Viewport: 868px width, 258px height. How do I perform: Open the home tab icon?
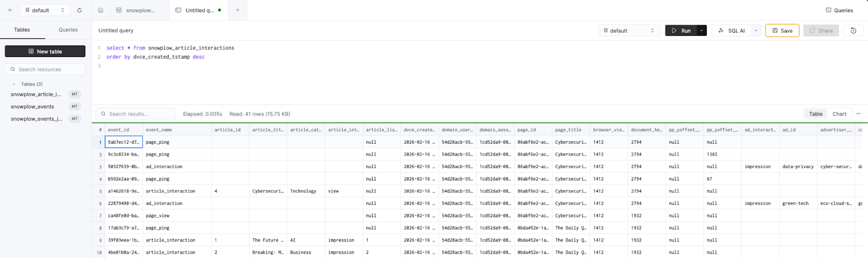click(x=100, y=10)
